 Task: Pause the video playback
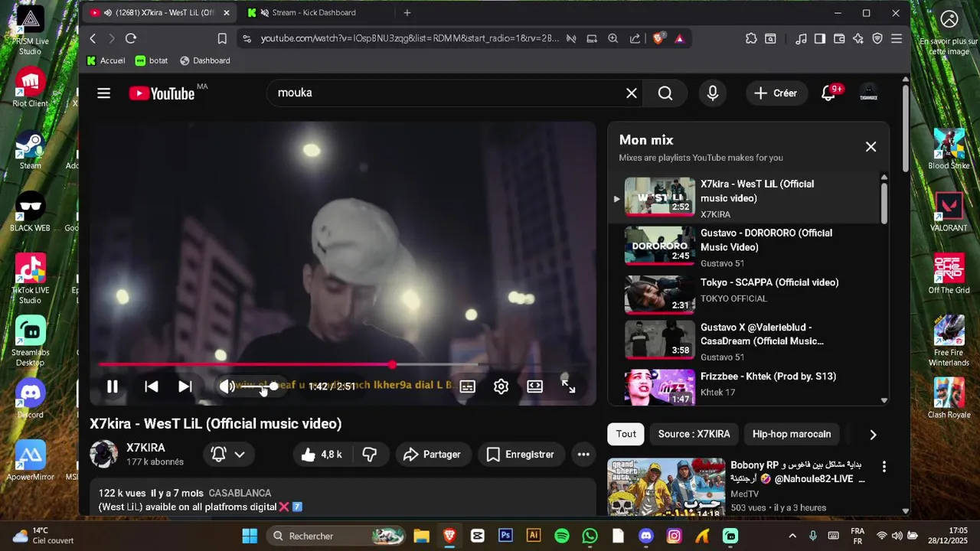coord(112,386)
